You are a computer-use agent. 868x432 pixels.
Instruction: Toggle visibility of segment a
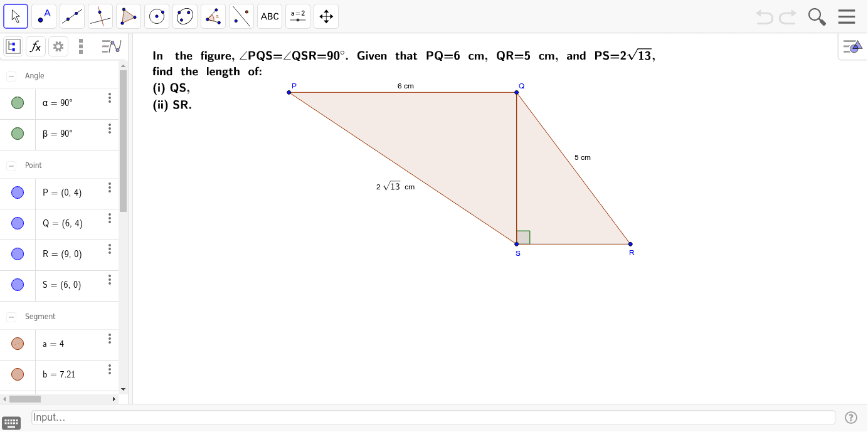(x=18, y=344)
